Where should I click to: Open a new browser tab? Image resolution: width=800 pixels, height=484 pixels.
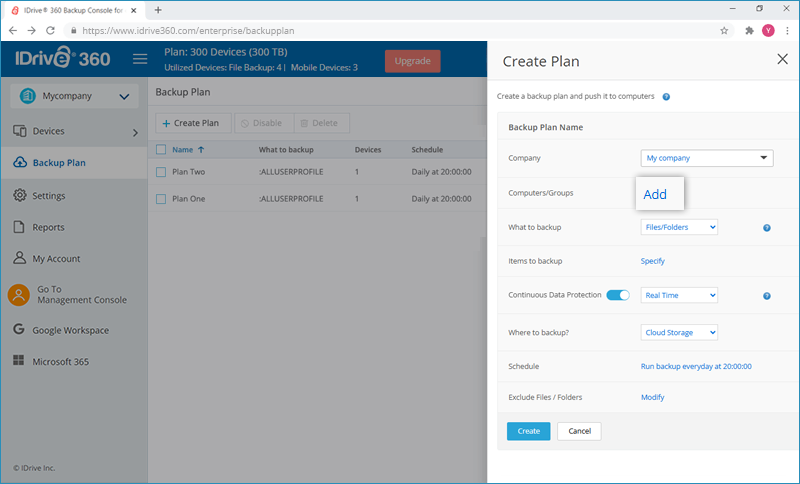click(158, 10)
